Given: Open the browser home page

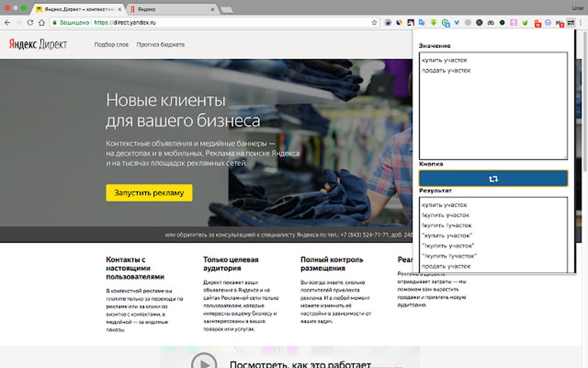Looking at the screenshot, I should coord(42,22).
